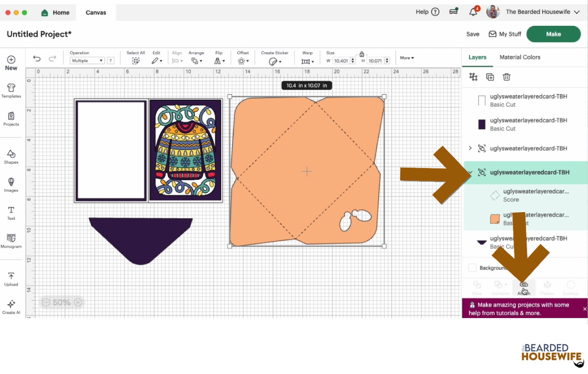Switch to the Material Colors tab
The height and width of the screenshot is (374, 588).
click(520, 57)
